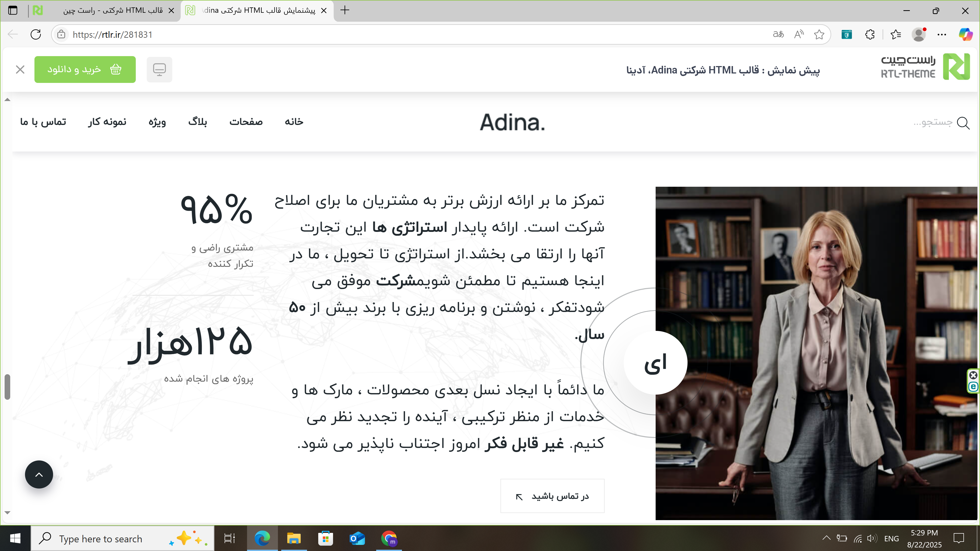This screenshot has width=980, height=551.
Task: Open the صفحات navigation menu
Action: pyautogui.click(x=246, y=122)
